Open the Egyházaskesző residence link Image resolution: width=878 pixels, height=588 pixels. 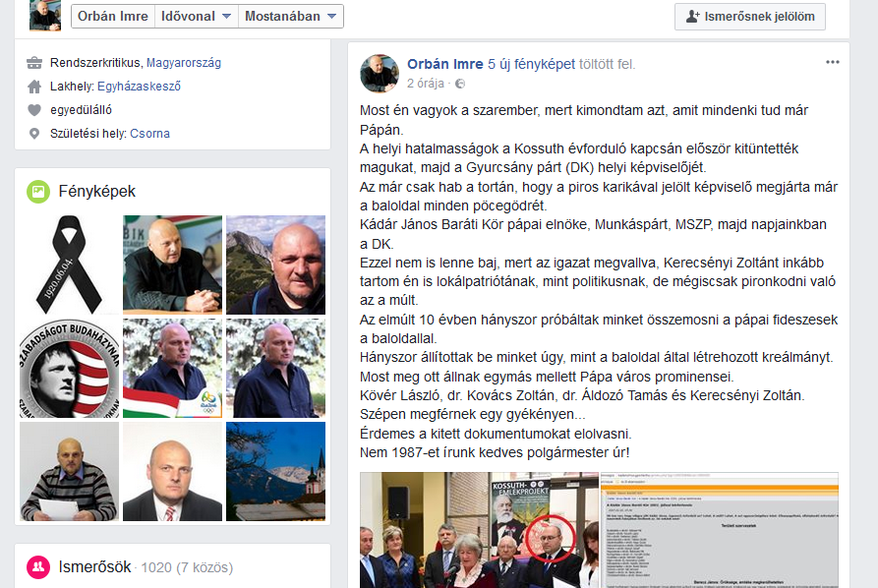tap(139, 87)
